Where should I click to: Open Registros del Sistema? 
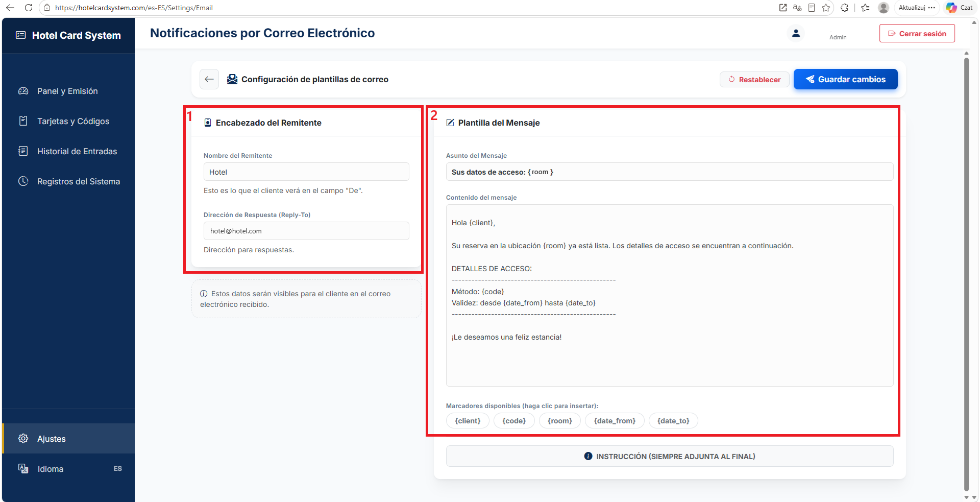click(68, 181)
